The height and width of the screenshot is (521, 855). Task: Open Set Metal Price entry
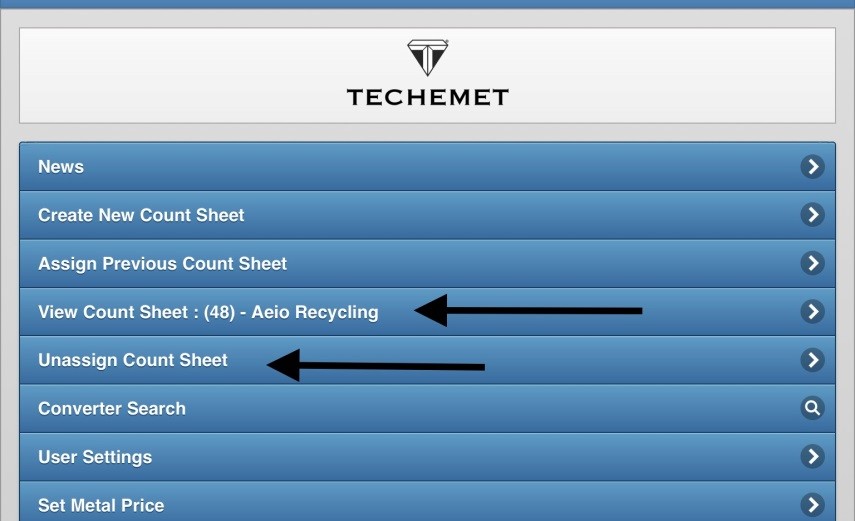[101, 505]
